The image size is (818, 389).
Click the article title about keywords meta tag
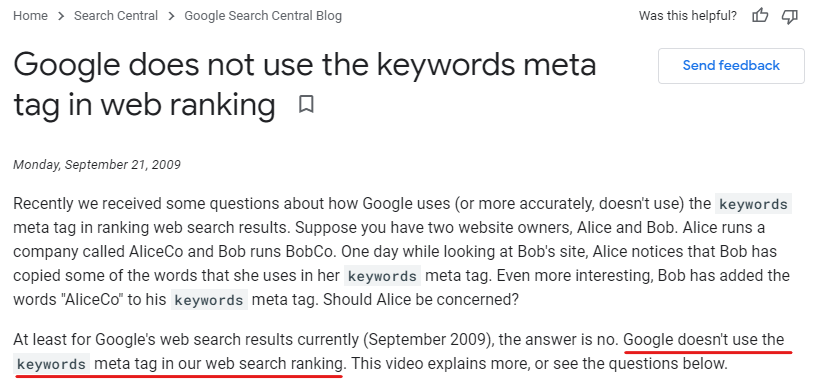click(x=305, y=84)
